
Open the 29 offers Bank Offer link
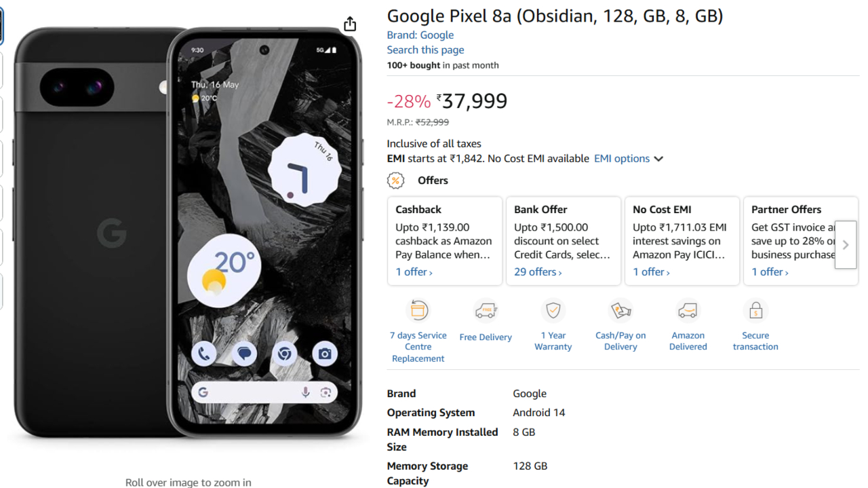point(538,272)
